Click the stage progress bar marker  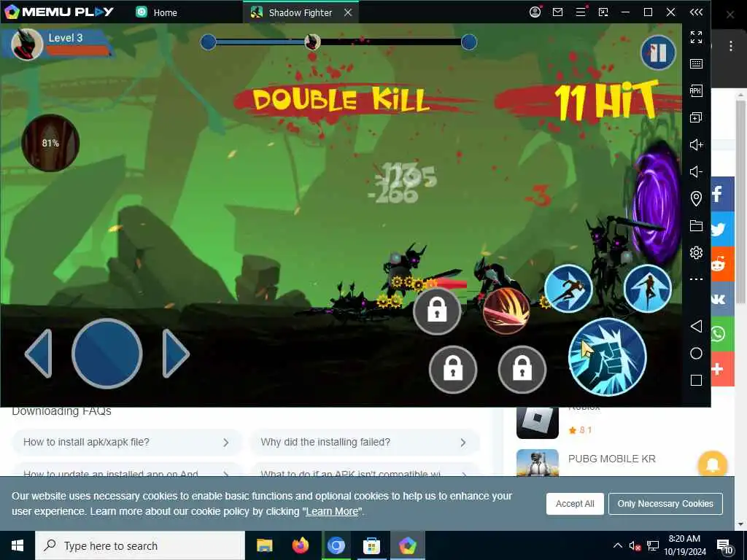[x=312, y=42]
